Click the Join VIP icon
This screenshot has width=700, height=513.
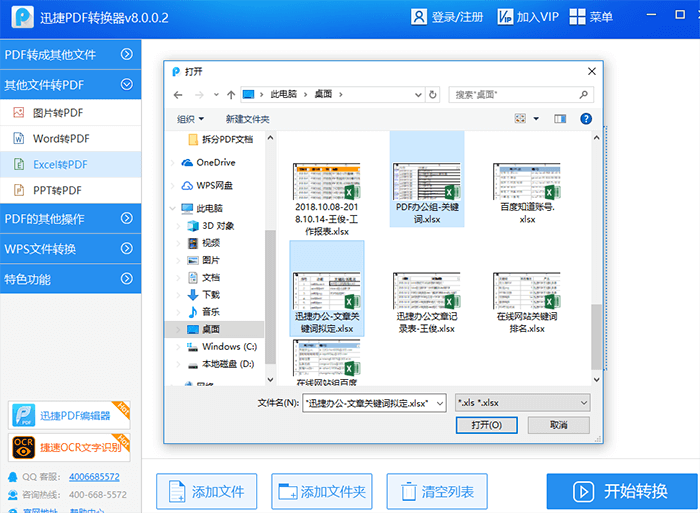tap(505, 17)
